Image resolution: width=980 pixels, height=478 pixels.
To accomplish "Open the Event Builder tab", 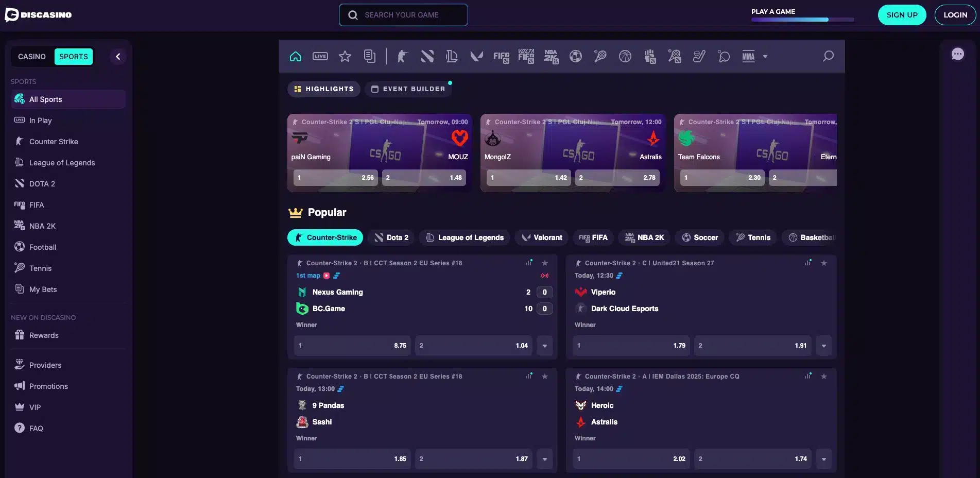I will 408,89.
